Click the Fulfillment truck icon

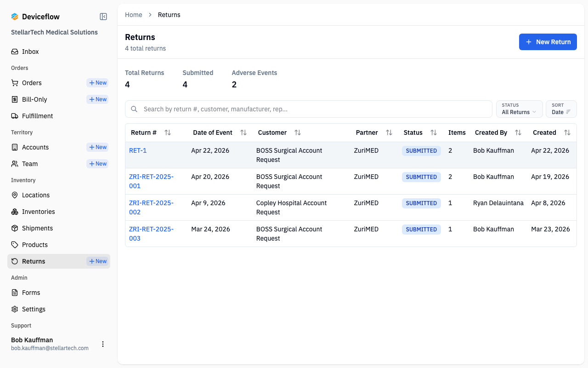point(15,116)
